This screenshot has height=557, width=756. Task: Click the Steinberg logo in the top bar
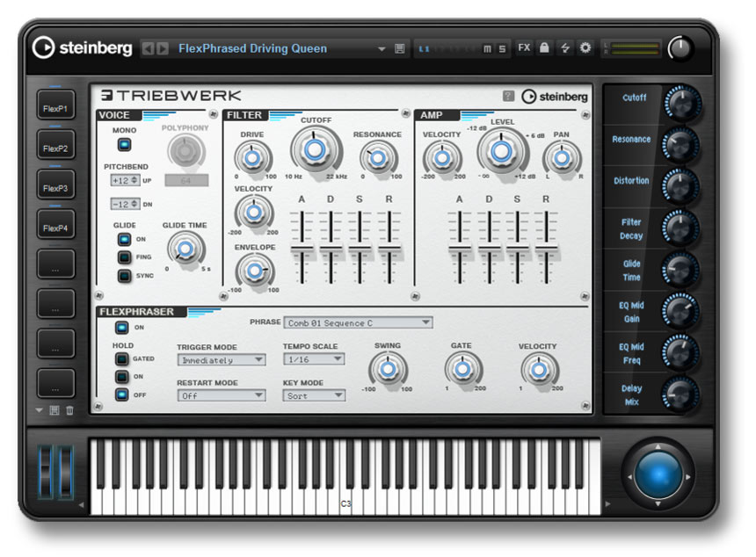pyautogui.click(x=82, y=47)
